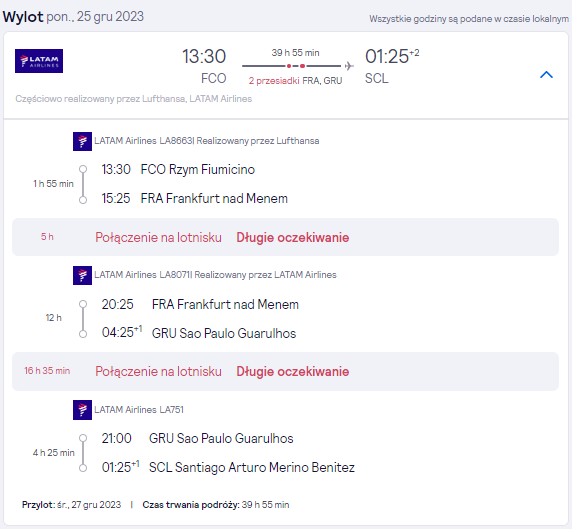The height and width of the screenshot is (529, 572).
Task: Click GRU Sao Paulo Guarulhos 04:25 row
Action: (199, 333)
